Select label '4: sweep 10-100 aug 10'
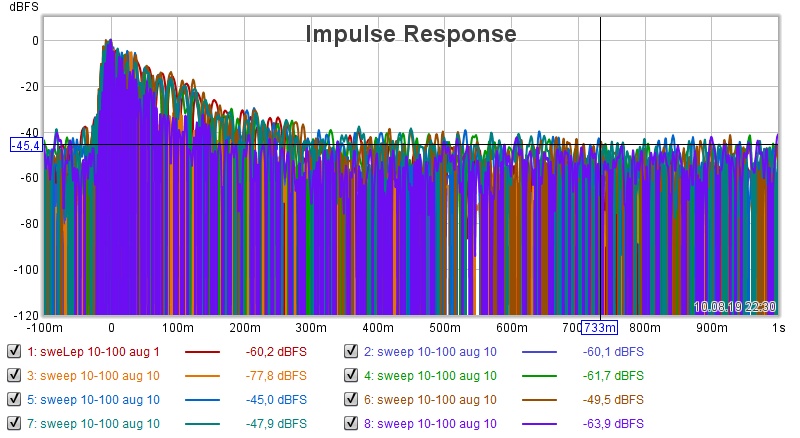This screenshot has height=438, width=800. click(430, 376)
